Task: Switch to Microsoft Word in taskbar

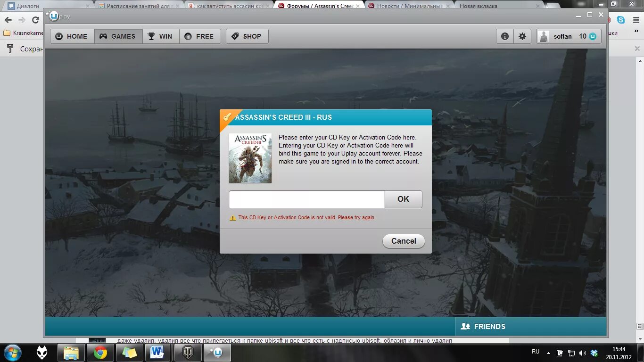Action: pyautogui.click(x=158, y=353)
